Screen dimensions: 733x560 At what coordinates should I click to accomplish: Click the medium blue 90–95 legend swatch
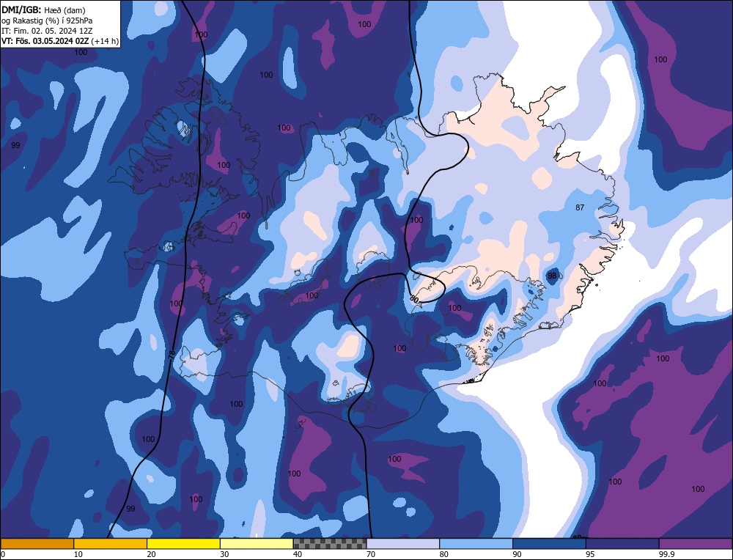(549, 544)
